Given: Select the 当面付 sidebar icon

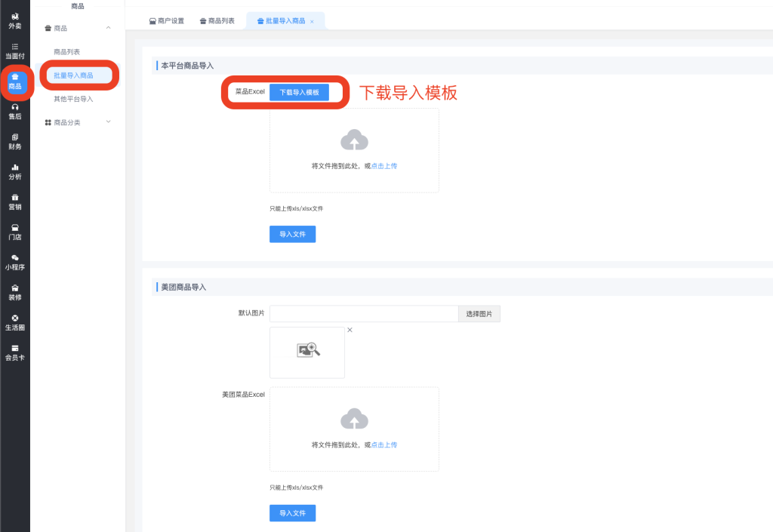Looking at the screenshot, I should coord(14,51).
